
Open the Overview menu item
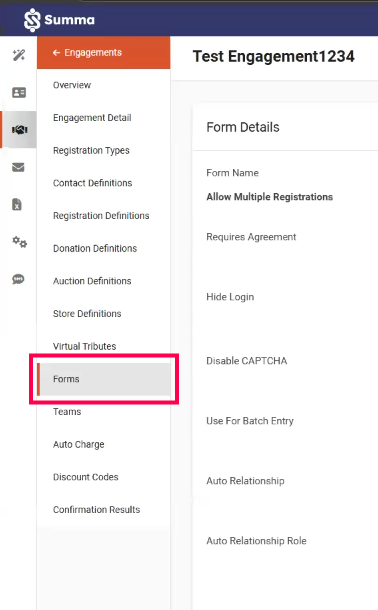(x=72, y=85)
